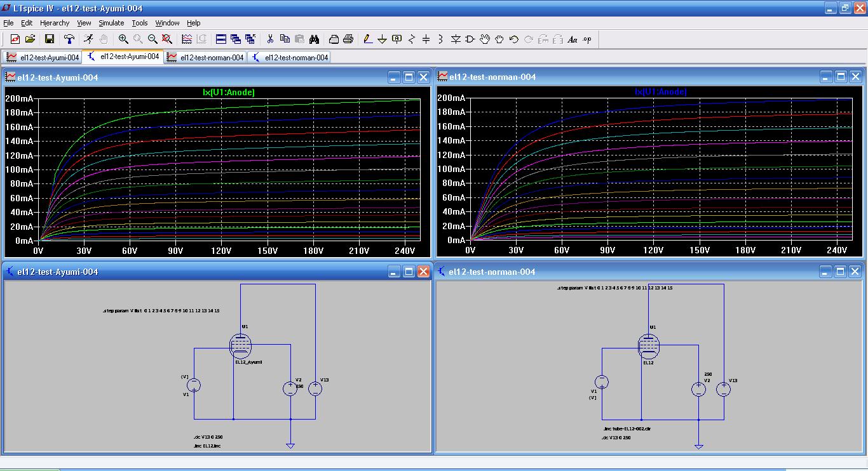Cascade the windows with the toolbar icon

click(x=236, y=39)
